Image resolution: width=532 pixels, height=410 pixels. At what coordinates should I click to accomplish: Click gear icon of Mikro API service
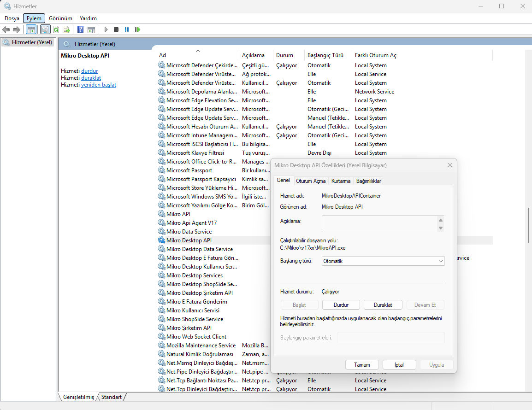[x=162, y=214]
